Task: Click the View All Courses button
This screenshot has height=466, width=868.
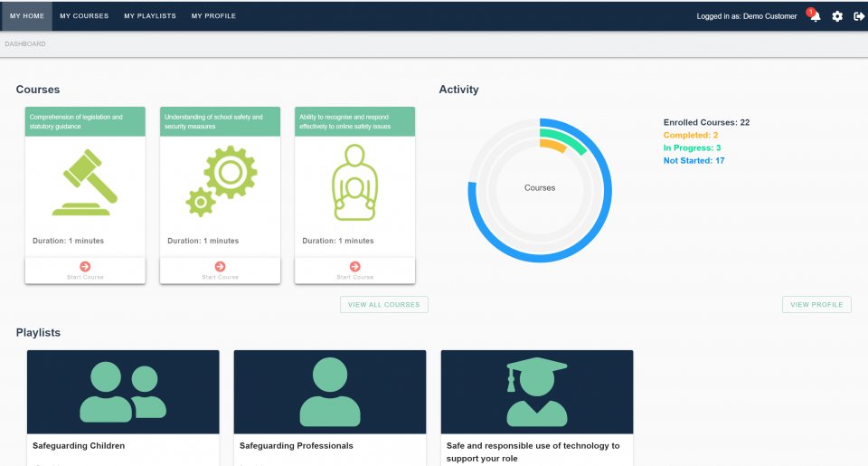Action: pos(383,305)
